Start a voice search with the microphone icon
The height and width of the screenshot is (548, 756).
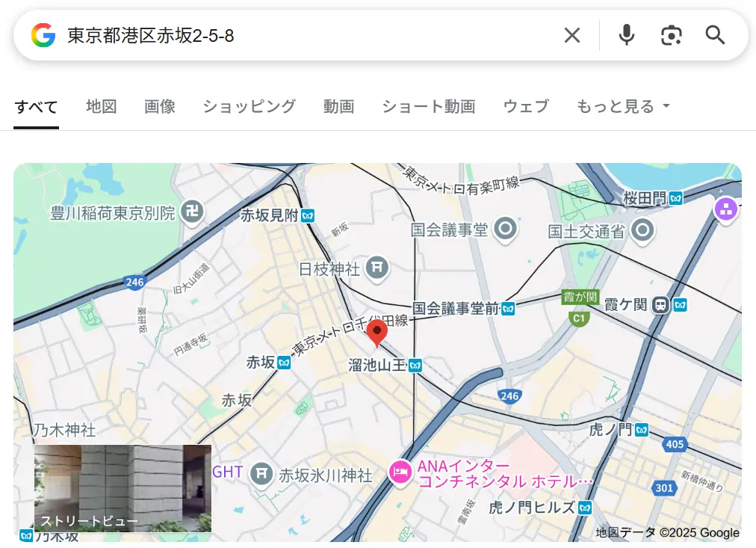click(x=626, y=34)
